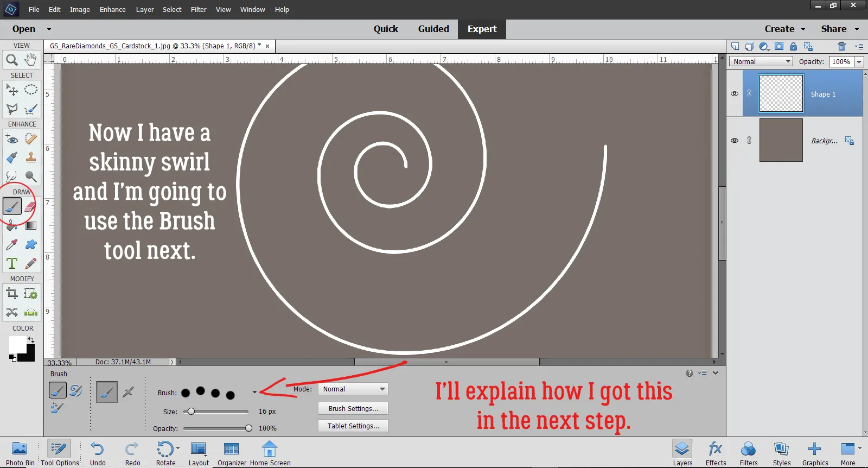Hide the Background layer visibility

click(735, 141)
